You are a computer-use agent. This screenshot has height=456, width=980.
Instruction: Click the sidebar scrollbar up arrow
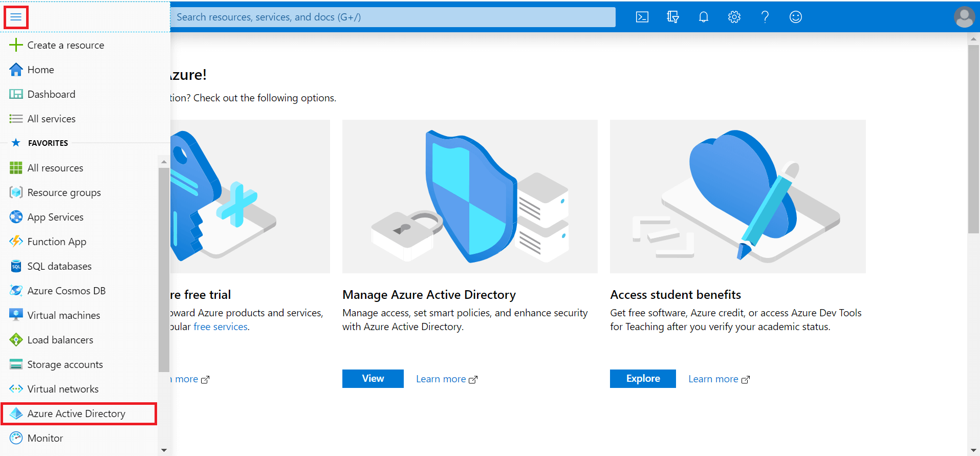pyautogui.click(x=164, y=162)
